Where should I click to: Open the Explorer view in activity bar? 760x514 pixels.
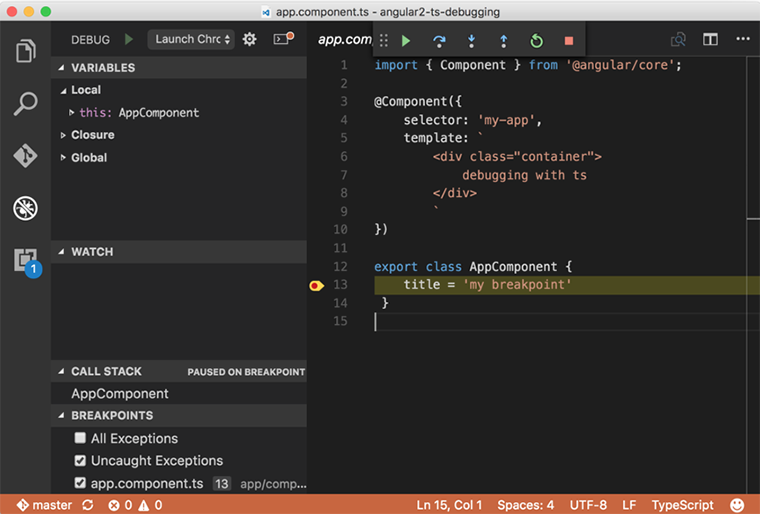pyautogui.click(x=25, y=51)
